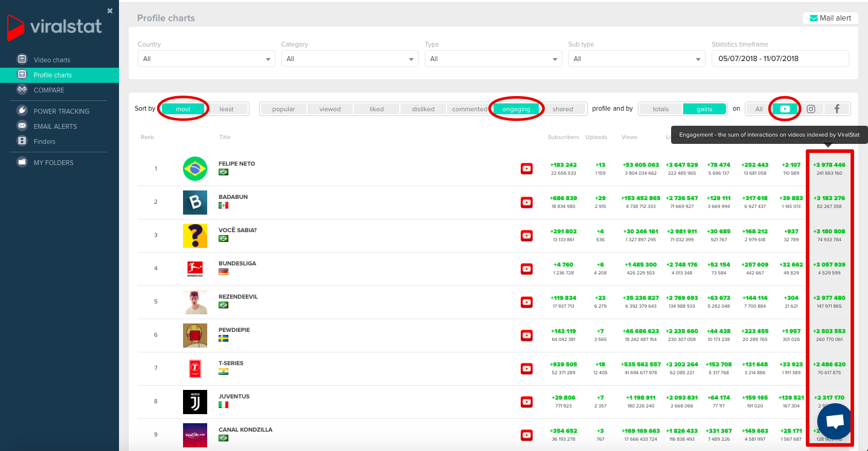Screen dimensions: 868x451
Task: Open VOCÊ SABIA? title link
Action: click(x=238, y=230)
